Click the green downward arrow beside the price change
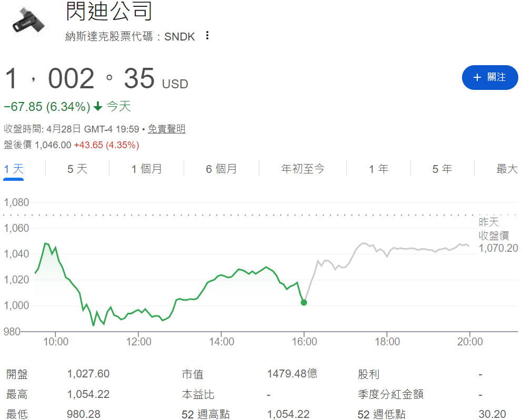 pyautogui.click(x=97, y=106)
